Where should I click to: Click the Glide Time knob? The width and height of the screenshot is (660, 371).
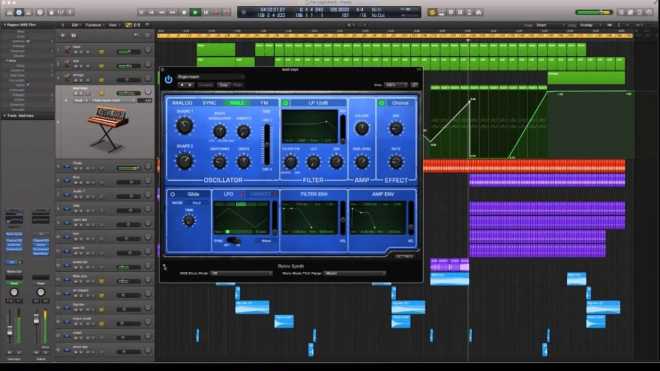point(189,220)
